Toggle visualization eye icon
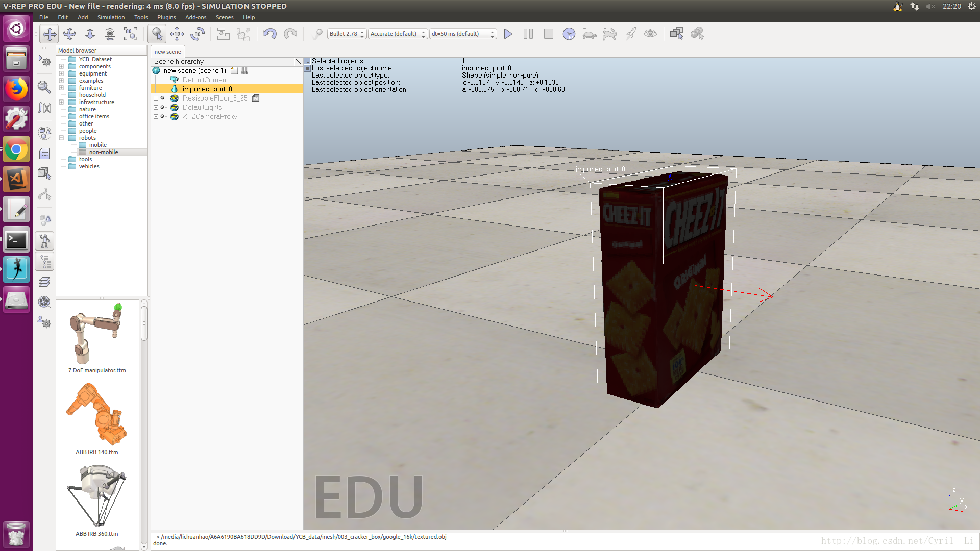980x551 pixels. click(x=650, y=34)
